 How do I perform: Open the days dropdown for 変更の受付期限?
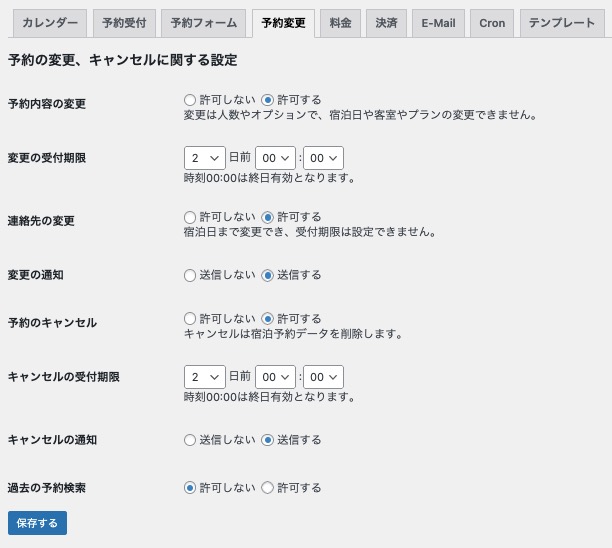coord(205,158)
